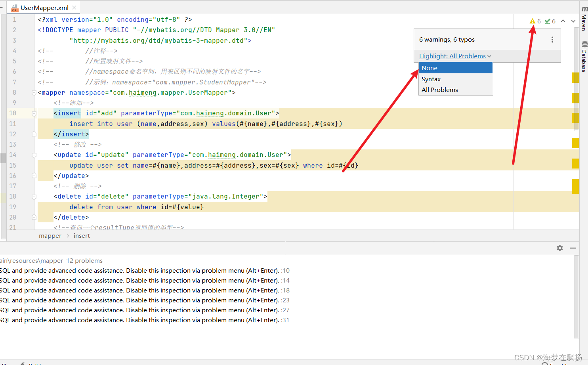Open the problem entry for line :27

145,310
